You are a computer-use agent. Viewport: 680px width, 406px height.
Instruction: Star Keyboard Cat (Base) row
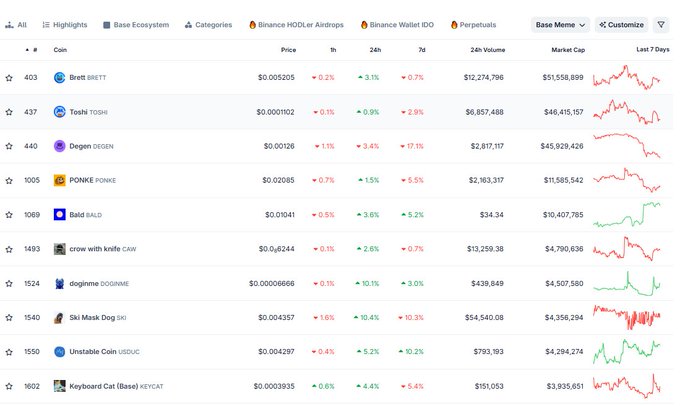(9, 386)
